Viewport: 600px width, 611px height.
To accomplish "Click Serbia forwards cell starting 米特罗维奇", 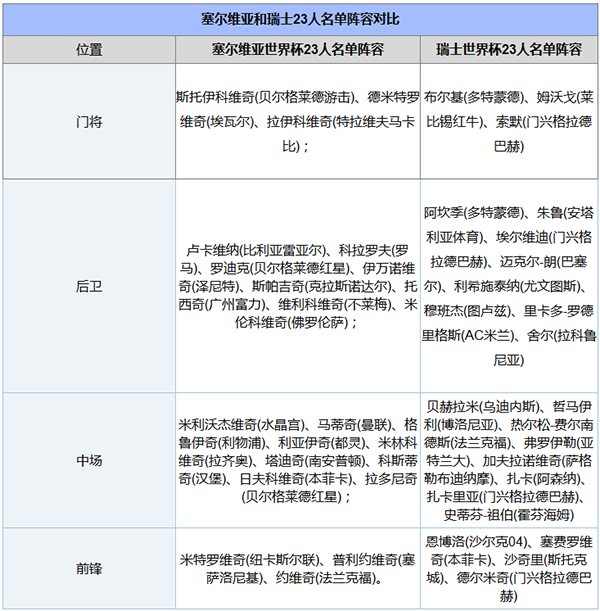I will point(298,569).
